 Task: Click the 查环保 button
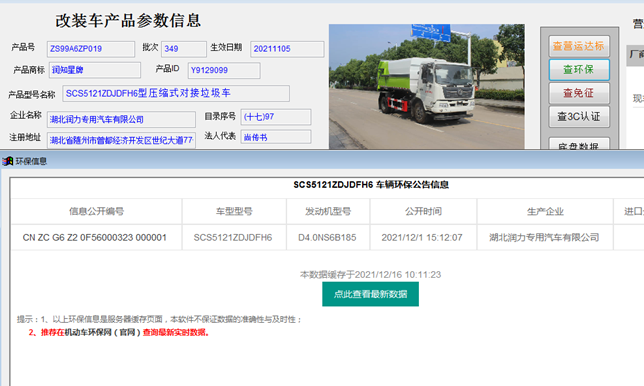point(579,69)
